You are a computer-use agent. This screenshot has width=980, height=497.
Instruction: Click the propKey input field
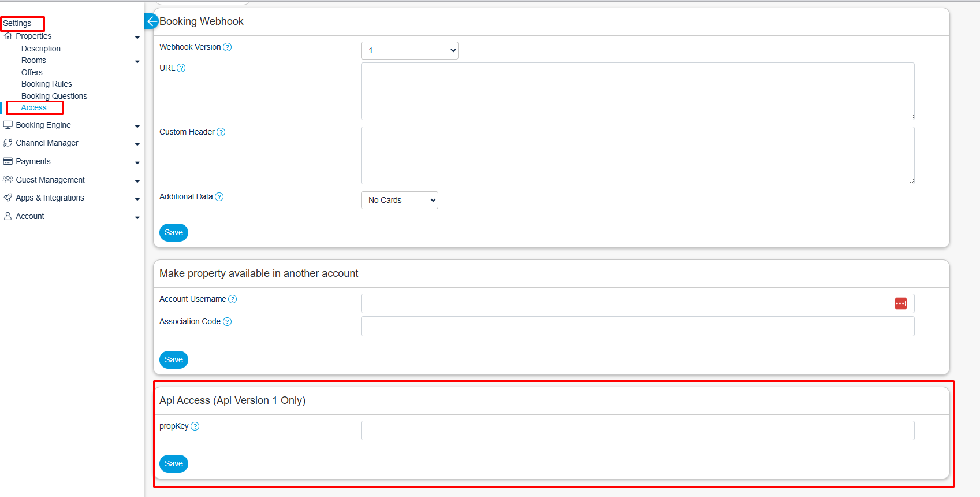[x=637, y=431]
